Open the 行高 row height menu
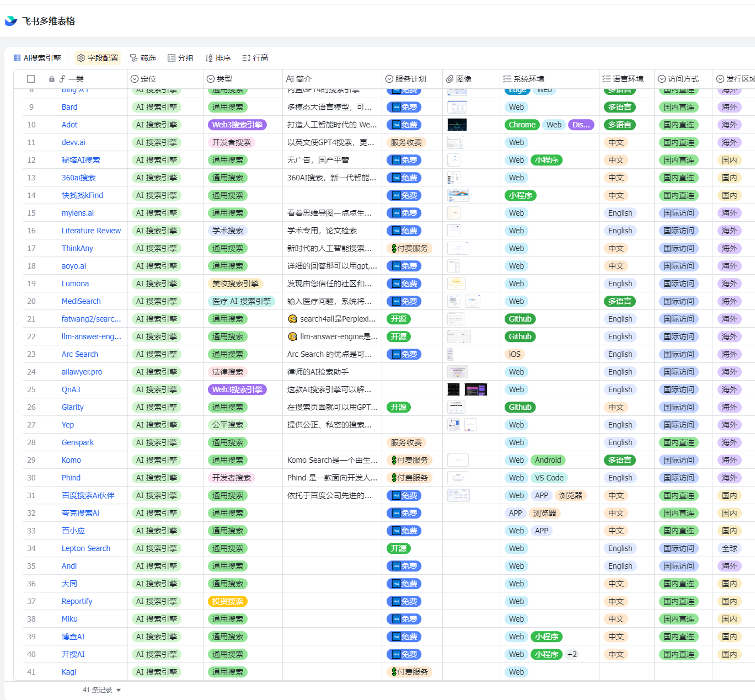Image resolution: width=755 pixels, height=700 pixels. point(255,58)
